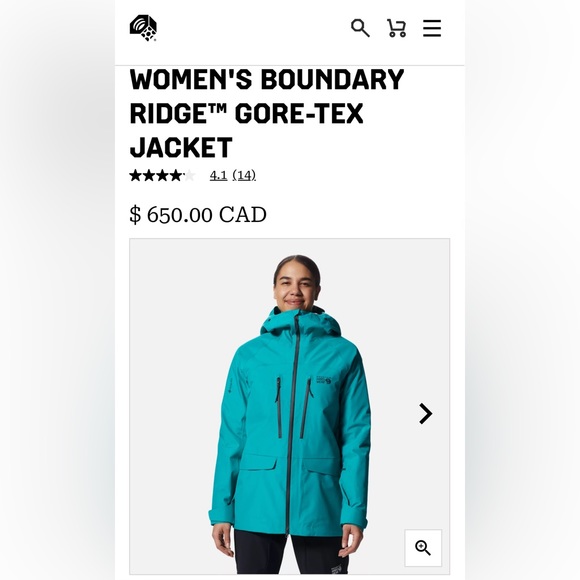Screen dimensions: 580x580
Task: Click the empty fifth rating star
Action: tap(189, 175)
